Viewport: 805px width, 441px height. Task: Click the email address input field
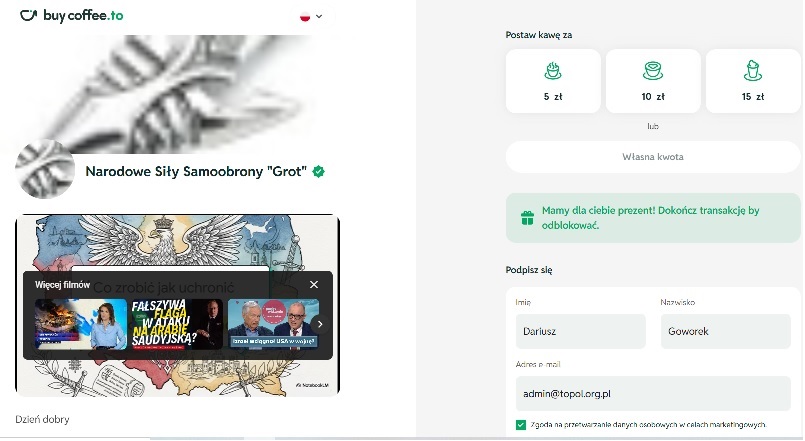653,394
